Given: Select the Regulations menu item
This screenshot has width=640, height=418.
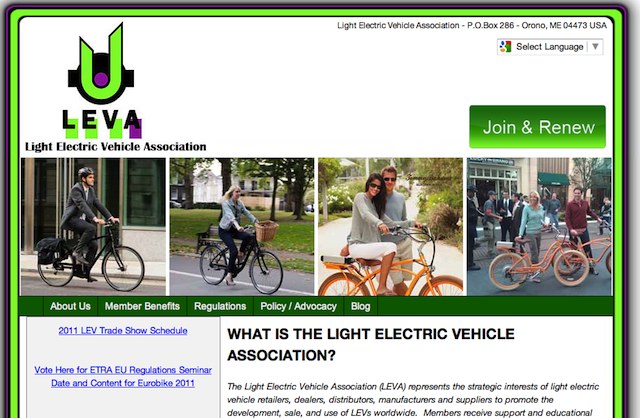Looking at the screenshot, I should tap(220, 306).
